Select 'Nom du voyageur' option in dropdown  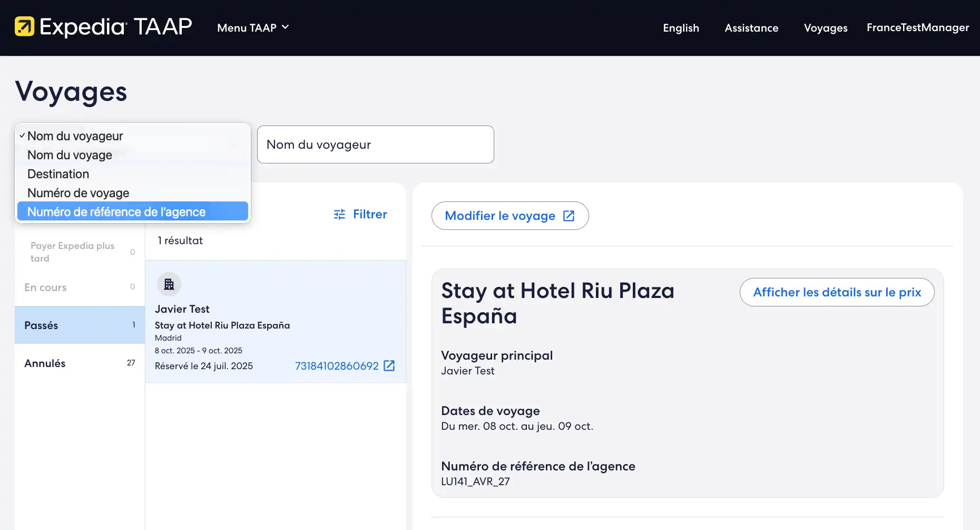point(133,136)
